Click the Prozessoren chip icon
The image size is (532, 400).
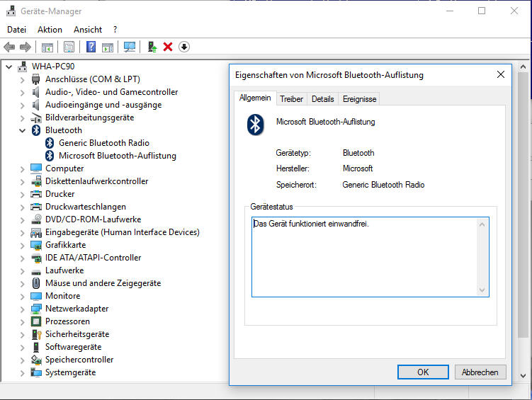click(36, 321)
